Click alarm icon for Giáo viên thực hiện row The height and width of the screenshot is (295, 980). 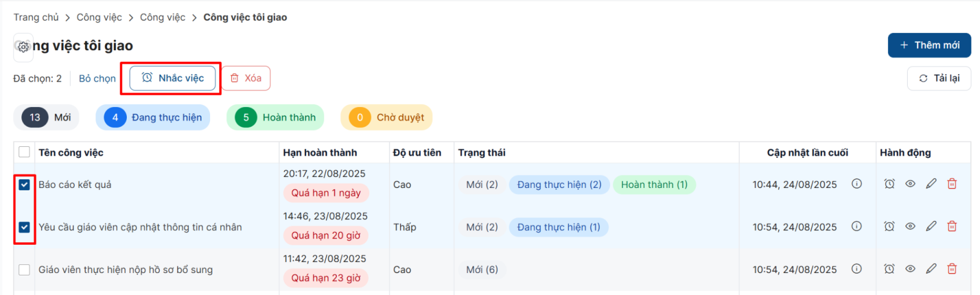coord(889,269)
